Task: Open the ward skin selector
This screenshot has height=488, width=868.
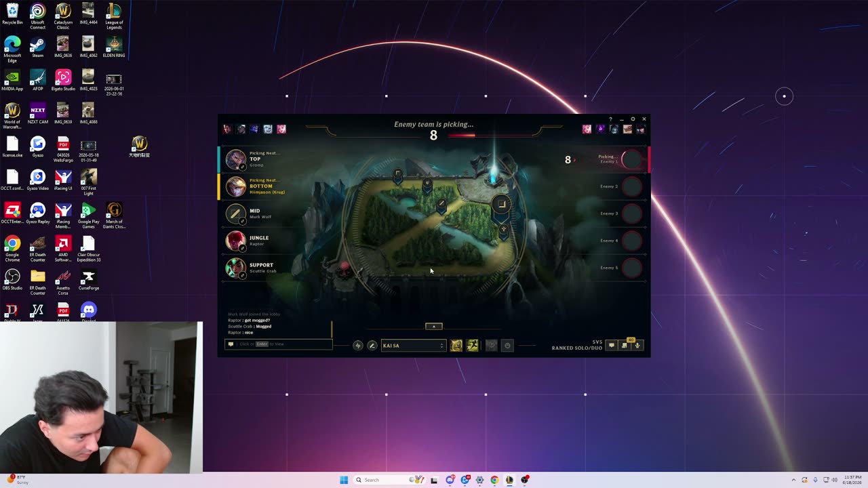Action: point(492,346)
